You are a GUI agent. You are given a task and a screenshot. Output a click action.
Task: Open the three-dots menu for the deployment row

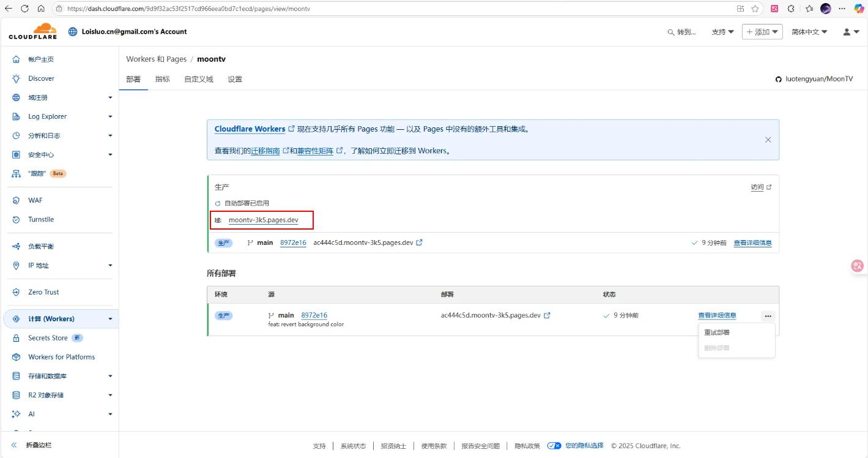coord(768,316)
